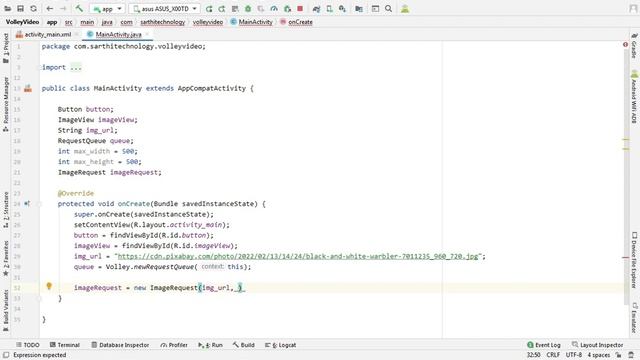Click the red error indicator at top of scrollbar
This screenshot has width=640, height=360.
(x=625, y=44)
